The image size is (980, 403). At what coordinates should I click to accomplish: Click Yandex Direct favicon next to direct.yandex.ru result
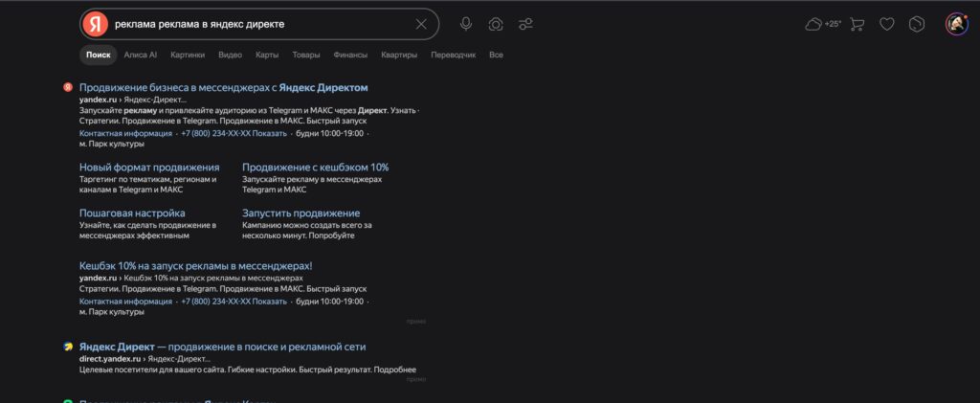coord(68,347)
